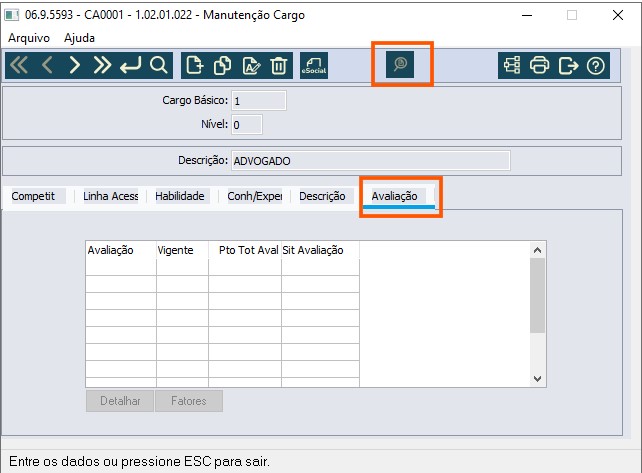Jump to last record double-right arrow
Screen dimensions: 642x473
coord(102,65)
